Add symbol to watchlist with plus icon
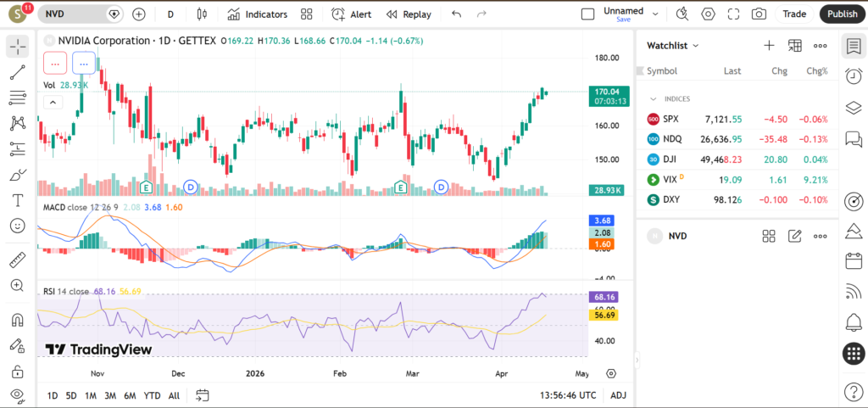Viewport: 868px width, 408px height. click(769, 46)
